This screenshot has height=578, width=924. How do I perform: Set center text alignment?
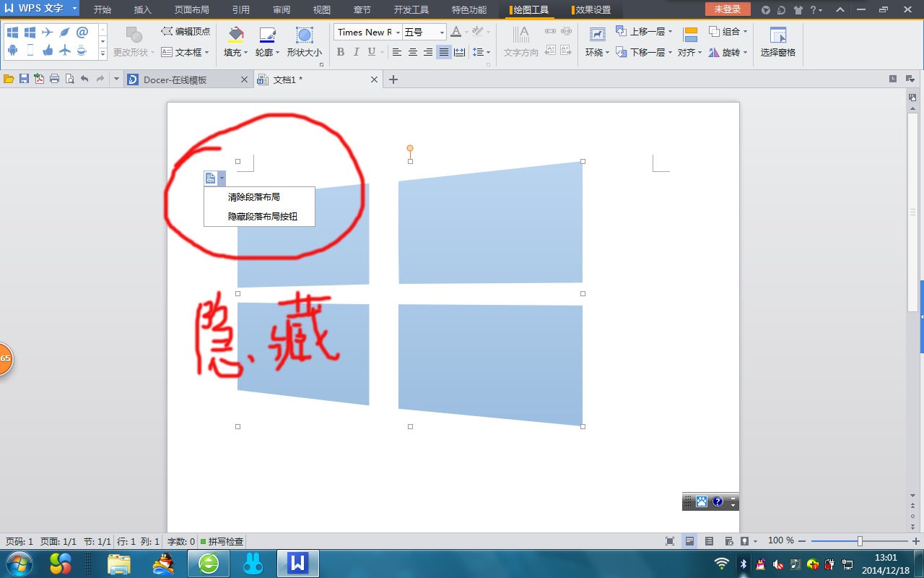click(413, 52)
